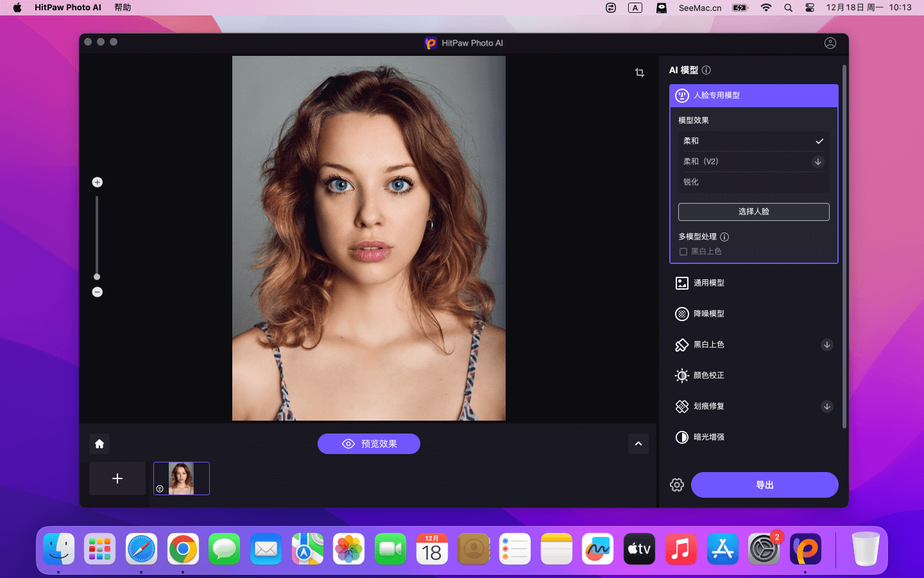Click the zoom out minus icon
Screen dimensions: 924x578
click(x=98, y=292)
